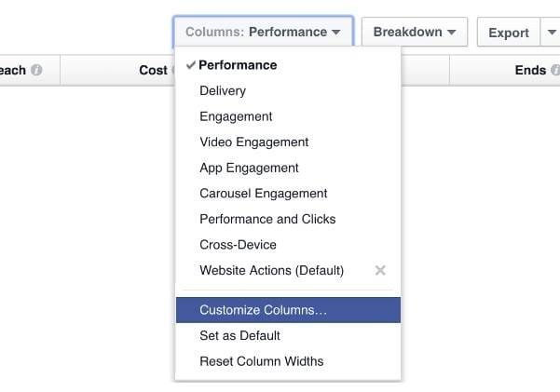The height and width of the screenshot is (392, 560).
Task: Open the arrow next to Export
Action: [x=551, y=33]
